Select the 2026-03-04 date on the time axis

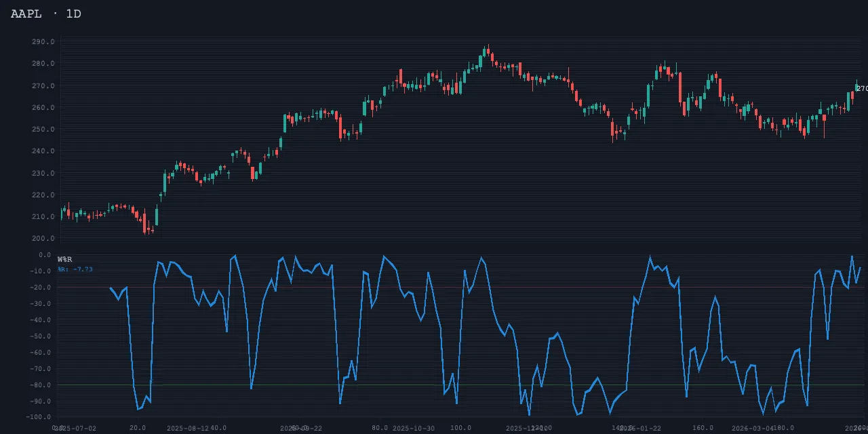click(x=753, y=429)
